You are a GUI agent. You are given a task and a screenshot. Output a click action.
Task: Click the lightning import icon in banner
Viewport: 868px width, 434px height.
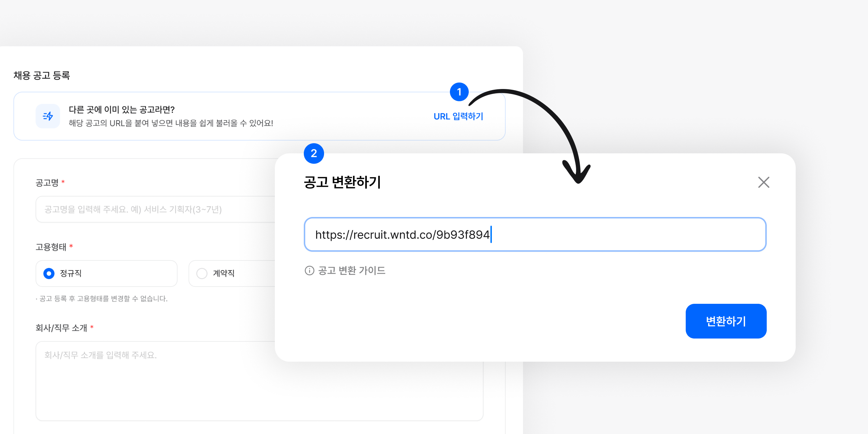click(48, 116)
